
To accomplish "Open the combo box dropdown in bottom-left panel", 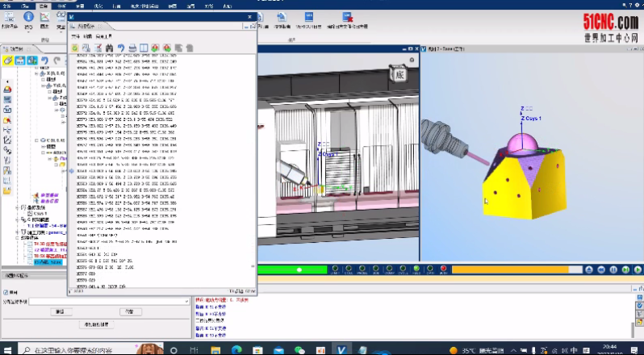I will (186, 301).
